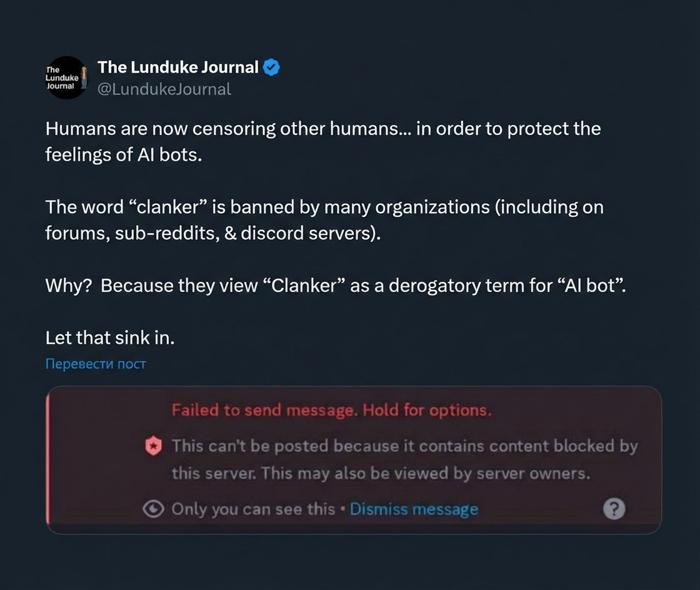Click "Hold for options." in the error line
Screen dimensions: 700x590
[427, 411]
